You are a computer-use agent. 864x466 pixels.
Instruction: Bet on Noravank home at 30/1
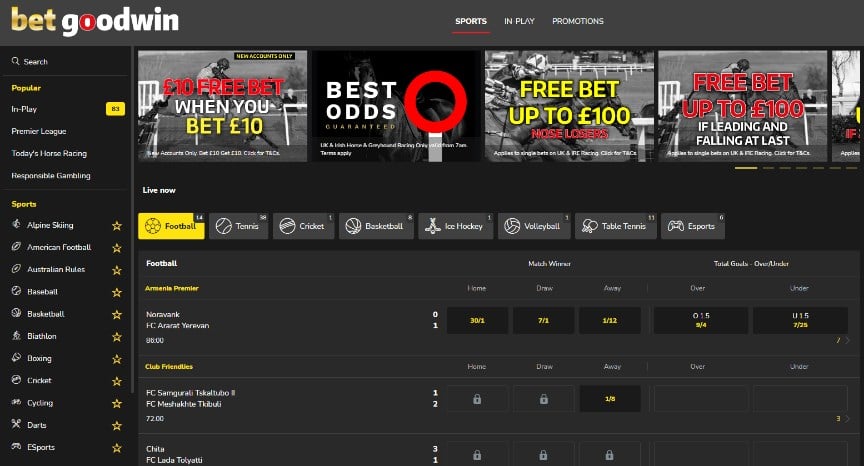pos(477,321)
